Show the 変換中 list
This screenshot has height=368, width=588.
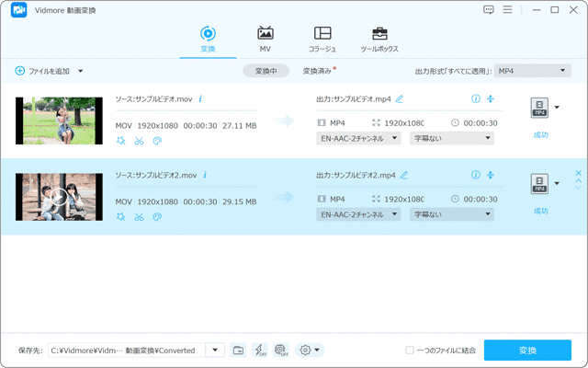pyautogui.click(x=266, y=71)
